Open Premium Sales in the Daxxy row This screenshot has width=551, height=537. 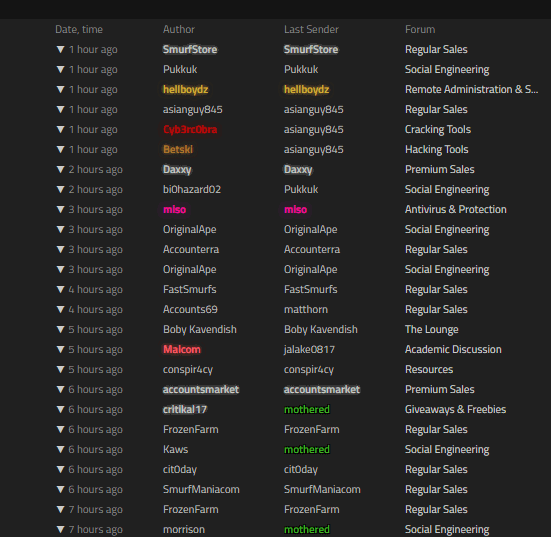coord(440,170)
